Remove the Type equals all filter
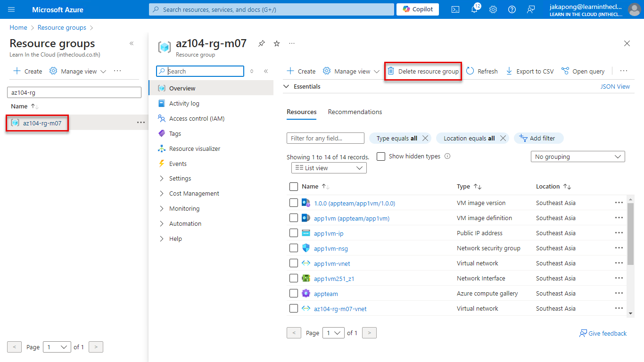This screenshot has height=362, width=644. (x=425, y=138)
